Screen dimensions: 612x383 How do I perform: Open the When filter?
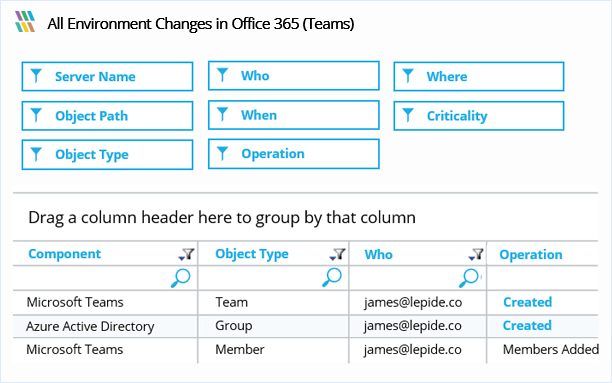tap(294, 115)
